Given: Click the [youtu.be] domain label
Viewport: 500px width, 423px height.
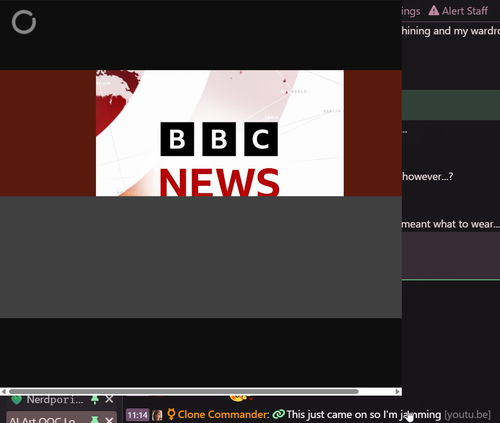Looking at the screenshot, I should pos(467,415).
